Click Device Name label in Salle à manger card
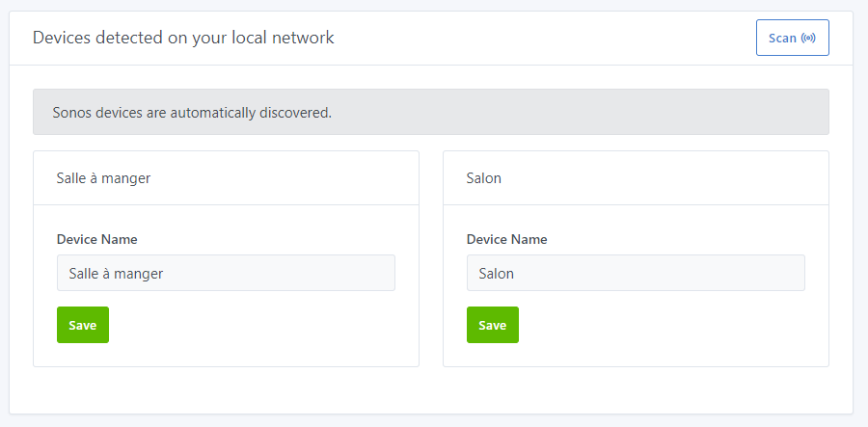868x427 pixels. (96, 239)
